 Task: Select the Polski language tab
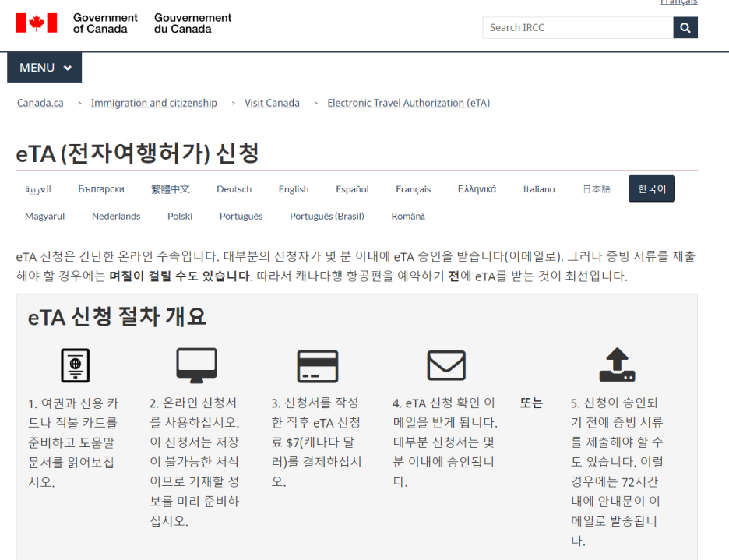[180, 216]
